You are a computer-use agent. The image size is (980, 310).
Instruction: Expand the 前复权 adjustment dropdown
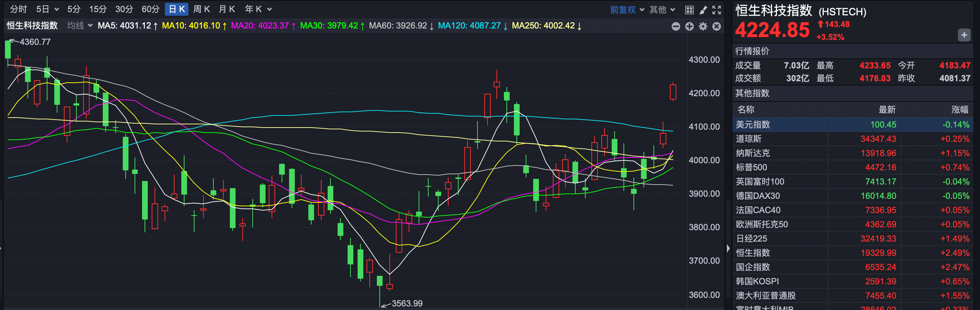(627, 10)
